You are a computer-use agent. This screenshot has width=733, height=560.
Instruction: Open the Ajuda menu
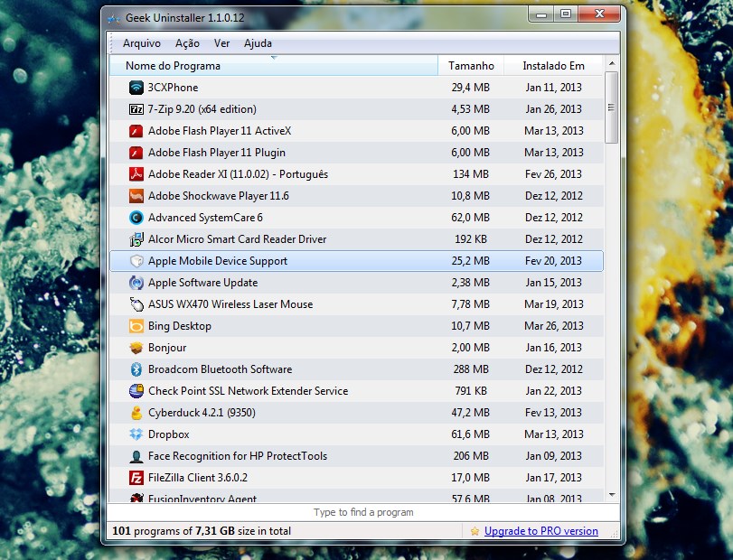click(258, 43)
